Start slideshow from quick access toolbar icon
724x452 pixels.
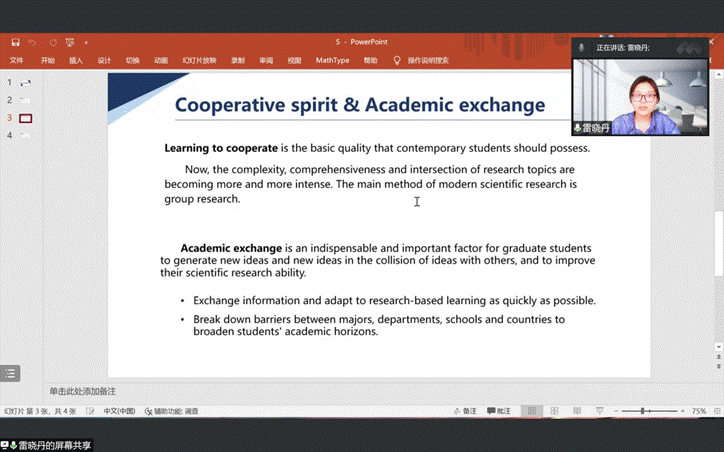click(70, 43)
